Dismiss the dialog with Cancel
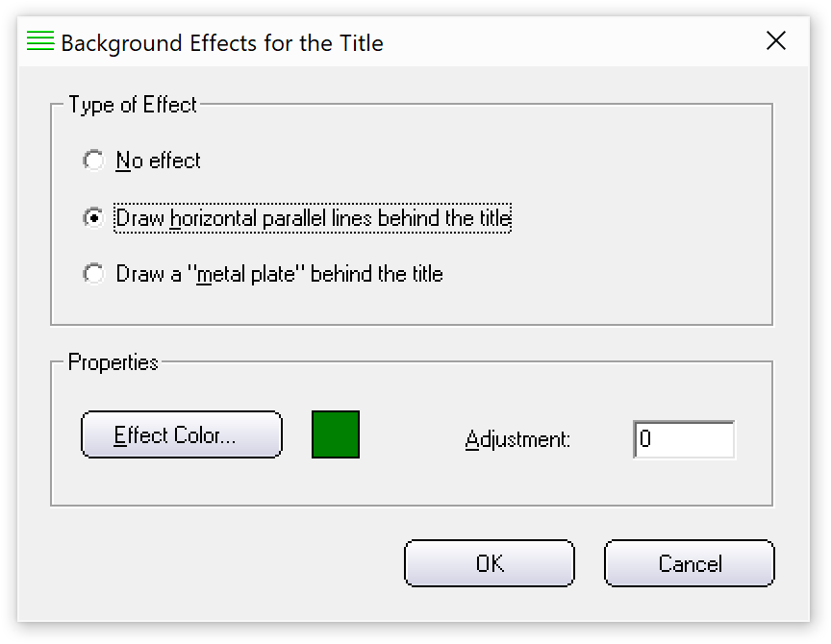The height and width of the screenshot is (644, 831). (x=690, y=563)
